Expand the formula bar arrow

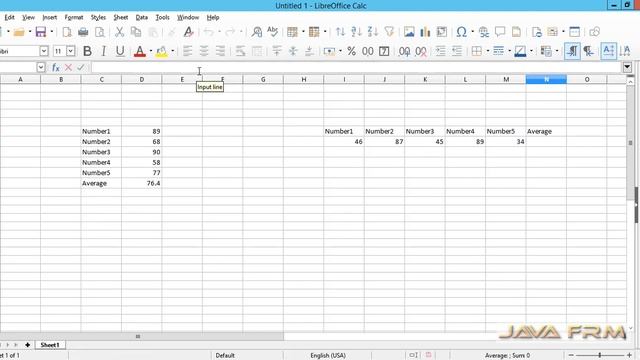(627, 67)
